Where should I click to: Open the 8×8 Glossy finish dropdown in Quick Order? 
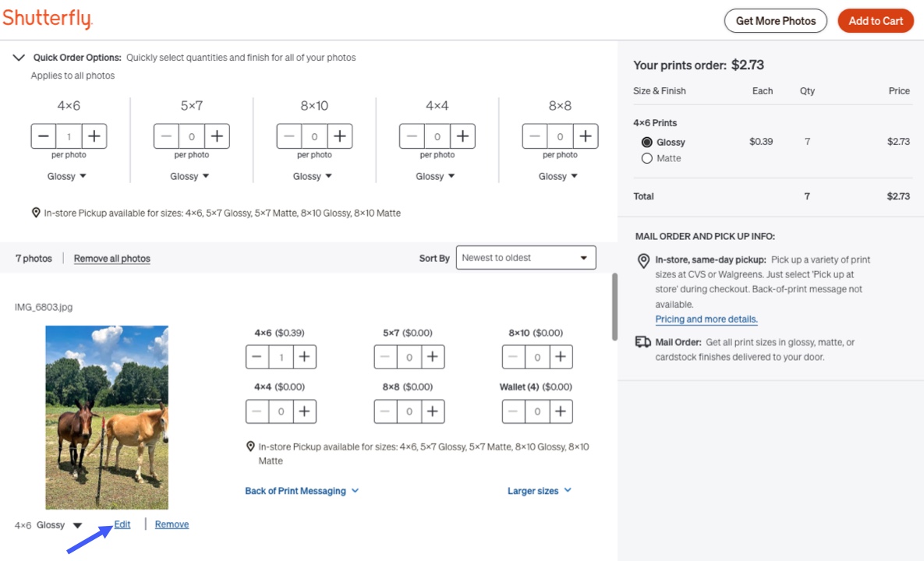[x=558, y=176]
